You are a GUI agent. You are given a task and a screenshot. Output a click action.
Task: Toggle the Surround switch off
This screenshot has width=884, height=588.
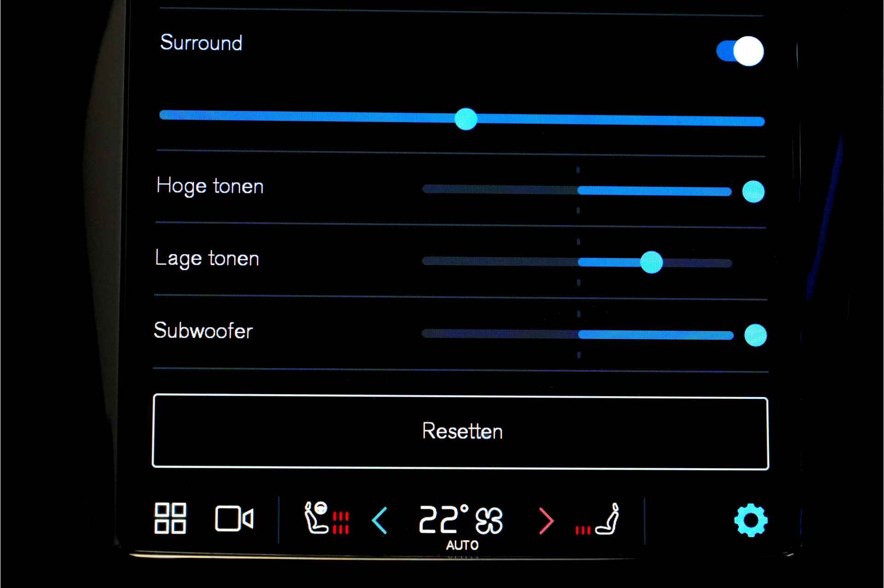(740, 51)
